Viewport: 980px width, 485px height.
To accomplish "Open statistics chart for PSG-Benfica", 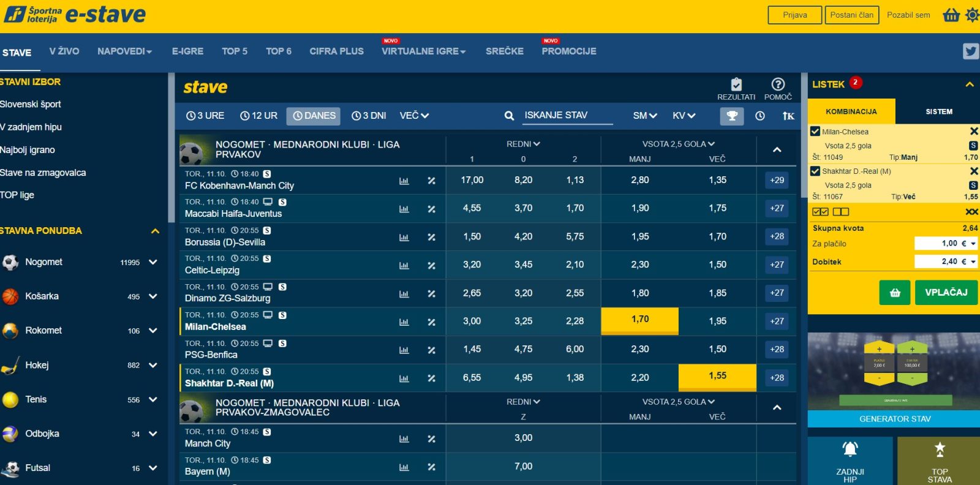I will (x=404, y=350).
